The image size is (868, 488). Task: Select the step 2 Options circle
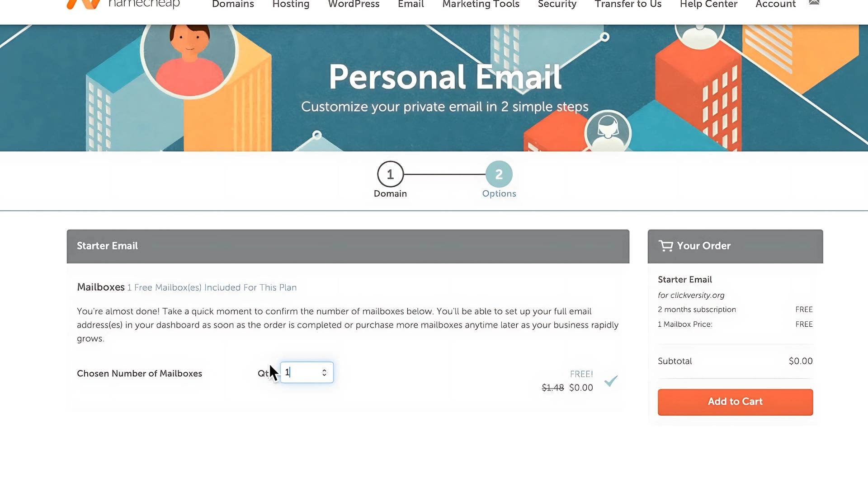pyautogui.click(x=499, y=174)
